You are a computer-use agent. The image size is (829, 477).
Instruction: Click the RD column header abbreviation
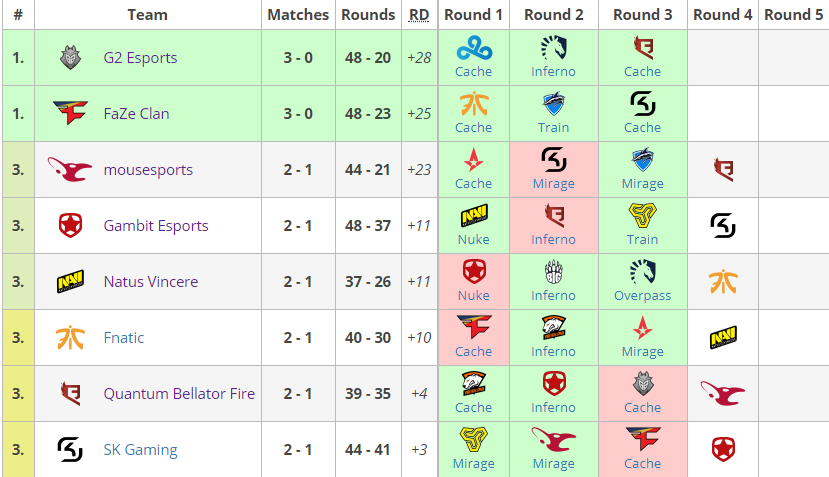[419, 15]
